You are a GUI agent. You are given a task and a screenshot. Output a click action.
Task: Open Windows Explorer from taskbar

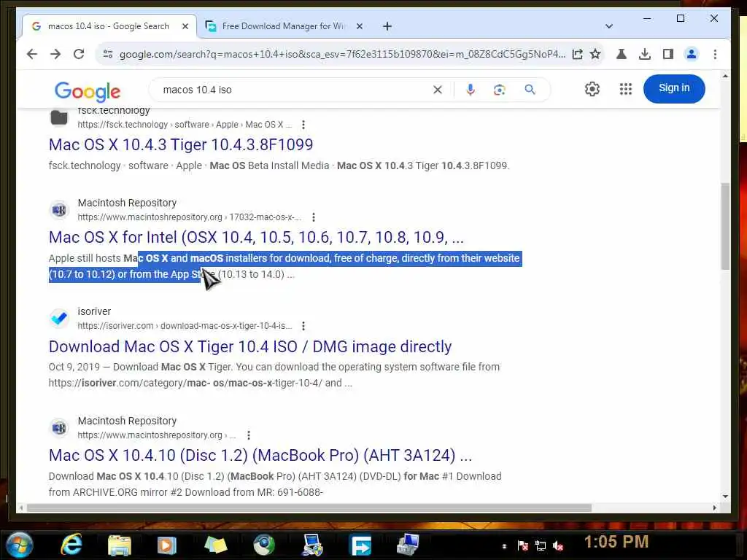tap(119, 545)
